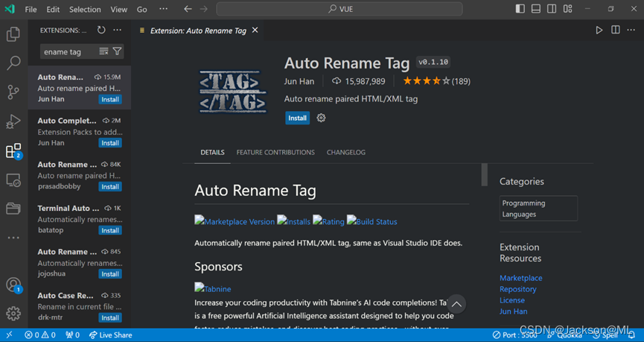Open the License resource link
The height and width of the screenshot is (342, 644).
pos(511,300)
